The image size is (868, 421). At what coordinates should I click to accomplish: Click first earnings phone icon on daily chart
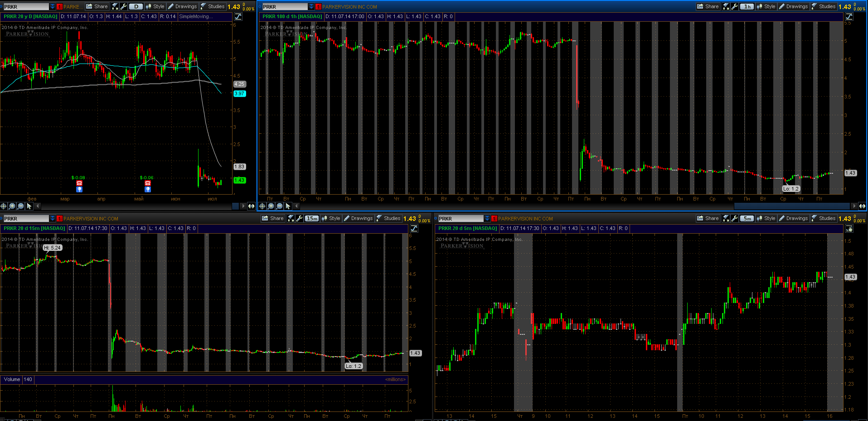point(79,183)
